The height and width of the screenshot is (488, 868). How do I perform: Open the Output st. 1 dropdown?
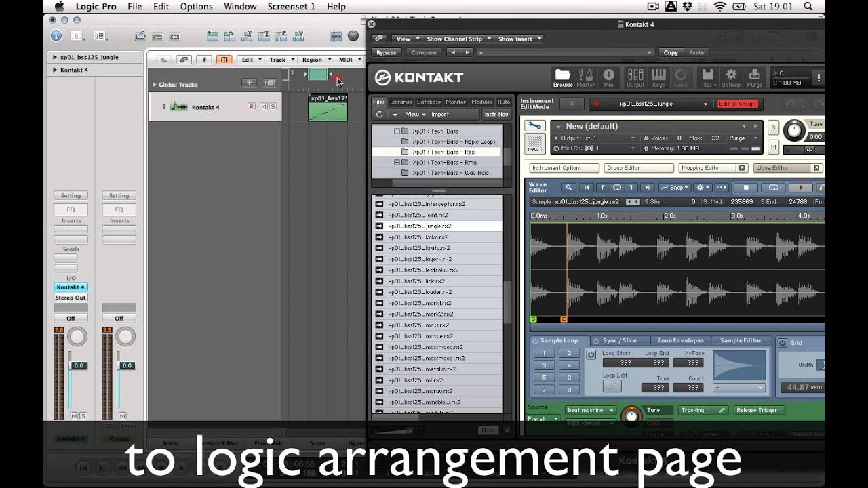[595, 138]
